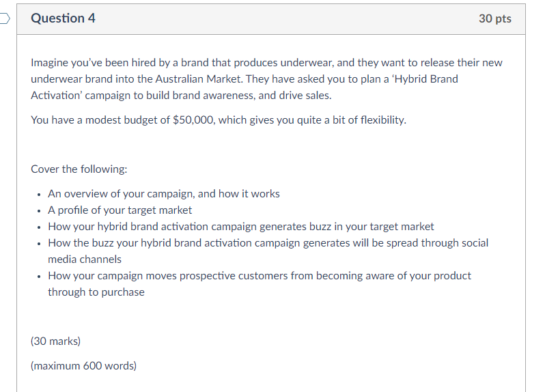Viewport: 545px width, 392px height.
Task: Click the paragraph starting 'Imagine you've been hired'
Action: (x=266, y=79)
